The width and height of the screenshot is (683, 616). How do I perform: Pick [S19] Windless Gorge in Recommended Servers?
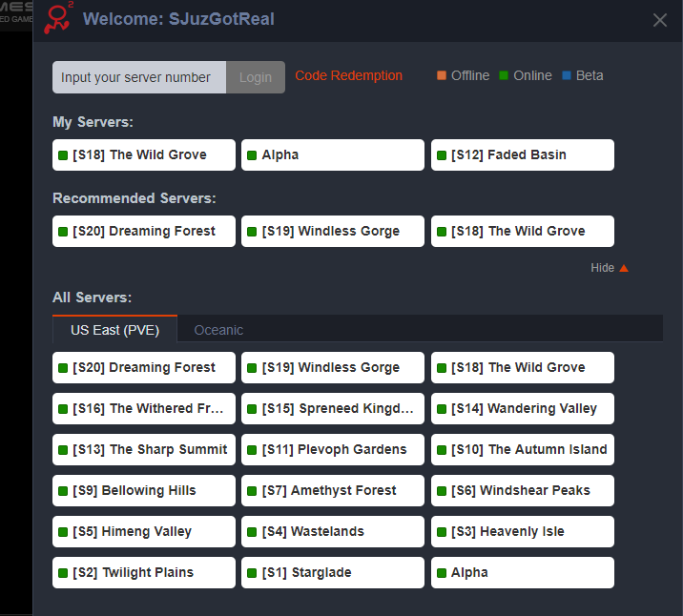(332, 231)
